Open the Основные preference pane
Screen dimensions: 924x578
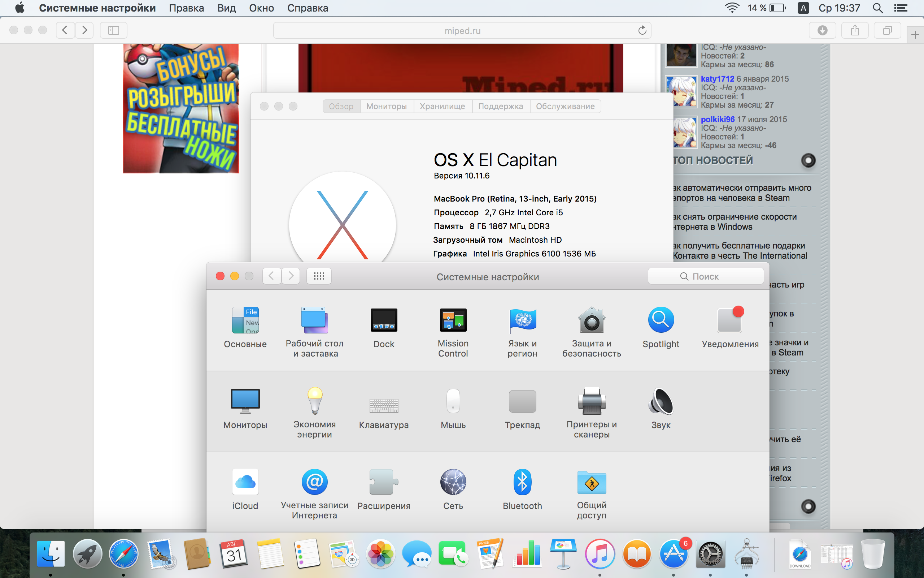click(x=245, y=327)
